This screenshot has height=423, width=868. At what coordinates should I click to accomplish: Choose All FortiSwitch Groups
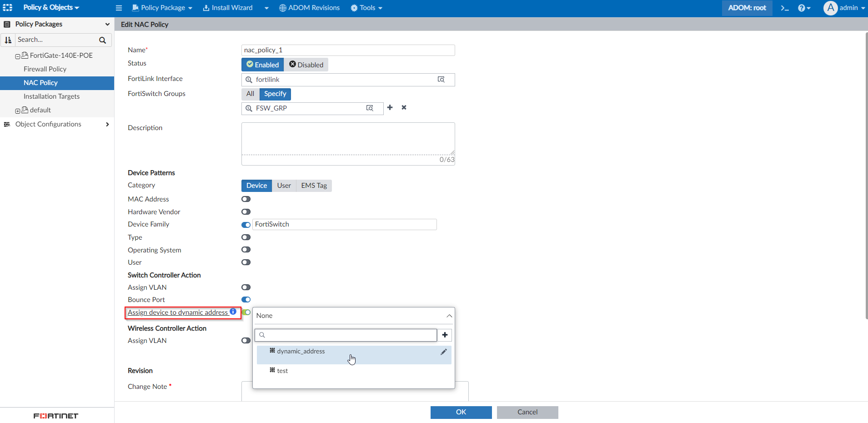[x=250, y=94]
